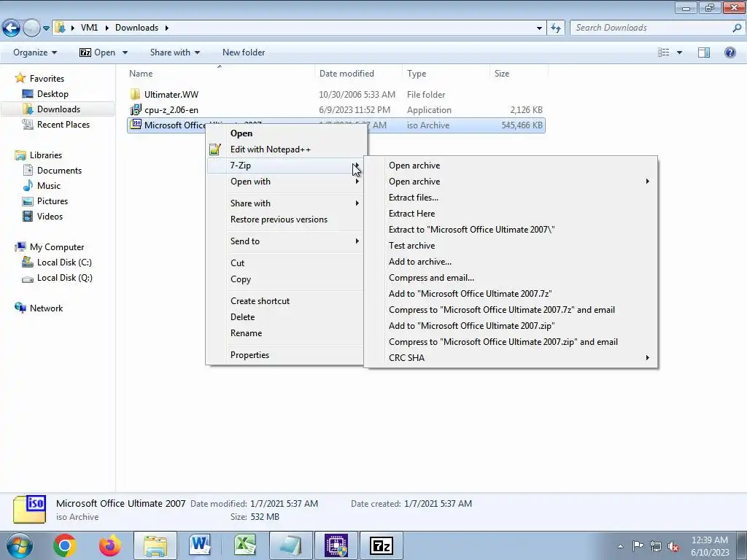Screen dimensions: 747x560
Task: Click the network tray icon
Action: (x=656, y=546)
